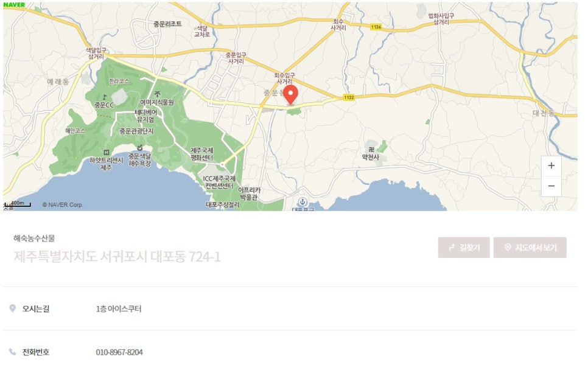Click the phone number 010-8967-8204

(x=119, y=352)
